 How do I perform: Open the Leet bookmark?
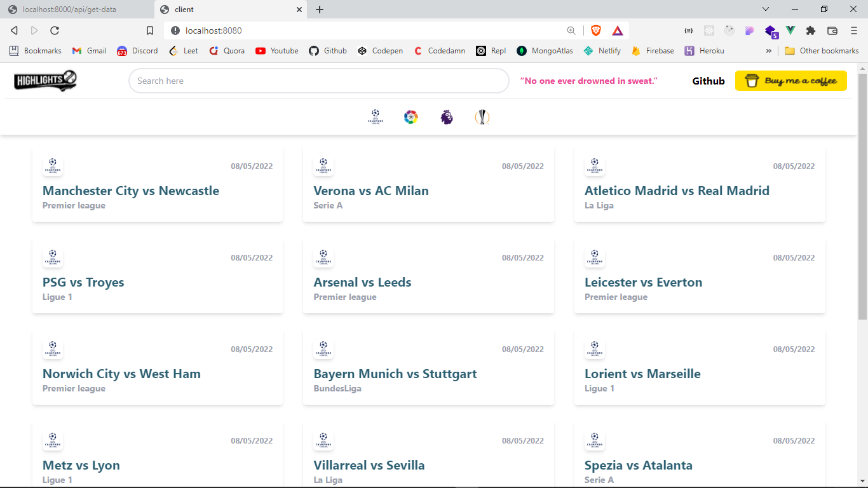click(184, 51)
